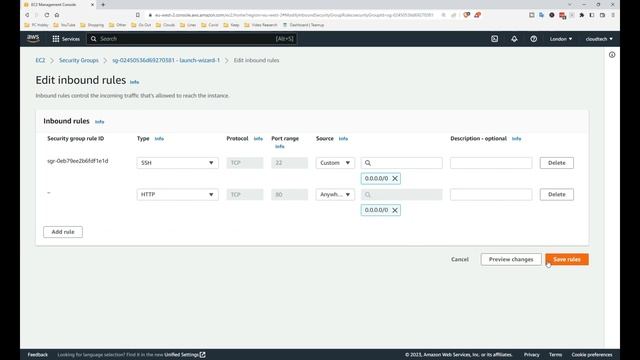640x360 pixels.
Task: Open the Custom source dropdown for SSH
Action: click(x=335, y=163)
